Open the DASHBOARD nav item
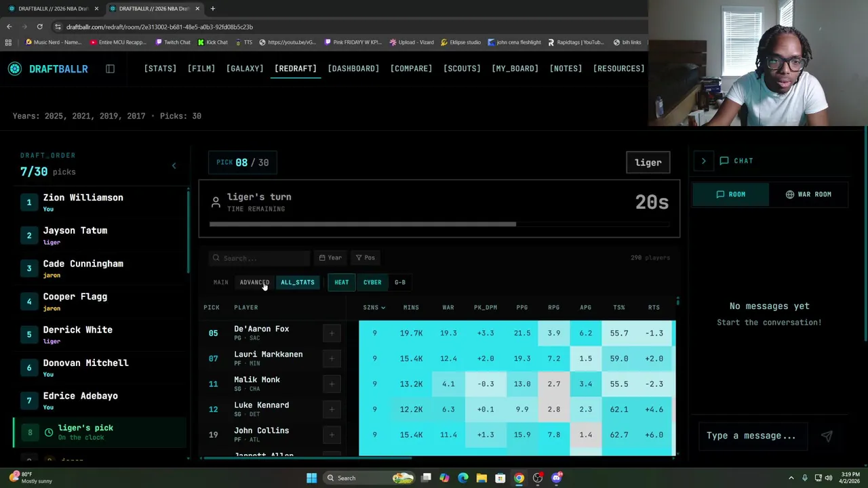The image size is (868, 488). point(353,68)
